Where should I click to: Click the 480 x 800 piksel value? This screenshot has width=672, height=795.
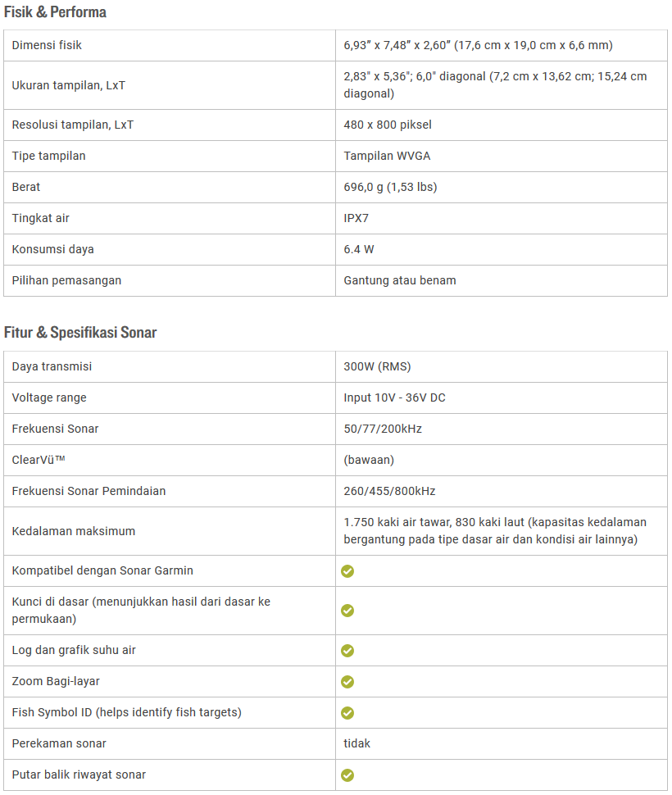pos(388,125)
